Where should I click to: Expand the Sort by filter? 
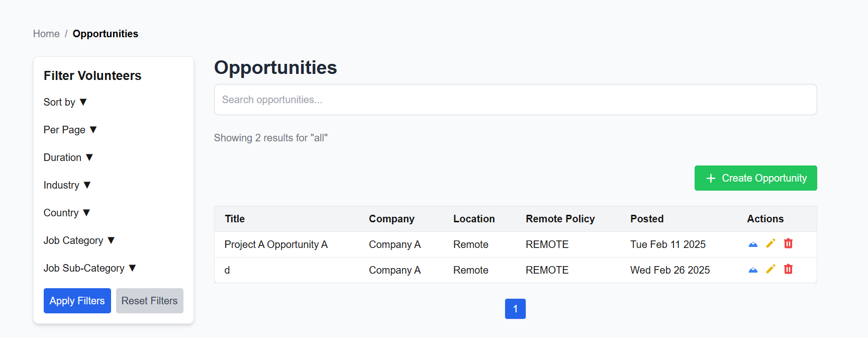tap(65, 102)
